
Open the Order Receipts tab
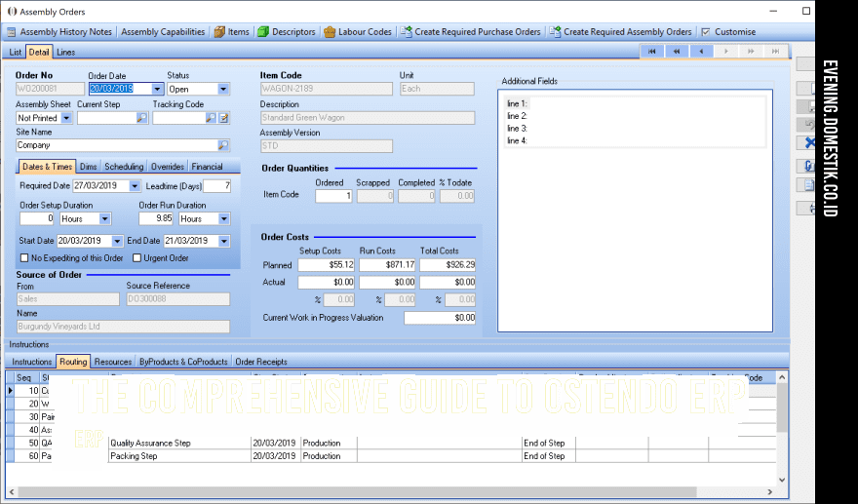click(261, 362)
